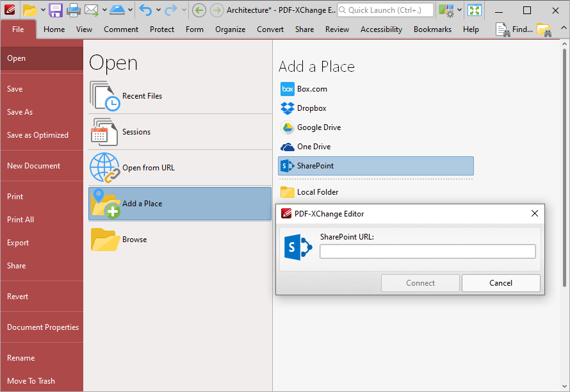Click the Cancel button in dialog
The image size is (570, 392).
pos(501,283)
